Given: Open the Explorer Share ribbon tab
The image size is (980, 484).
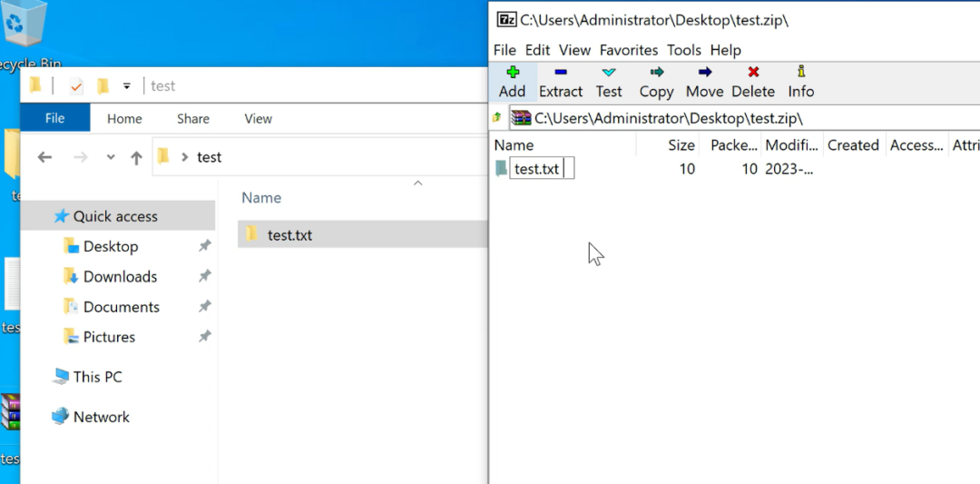Looking at the screenshot, I should [193, 118].
